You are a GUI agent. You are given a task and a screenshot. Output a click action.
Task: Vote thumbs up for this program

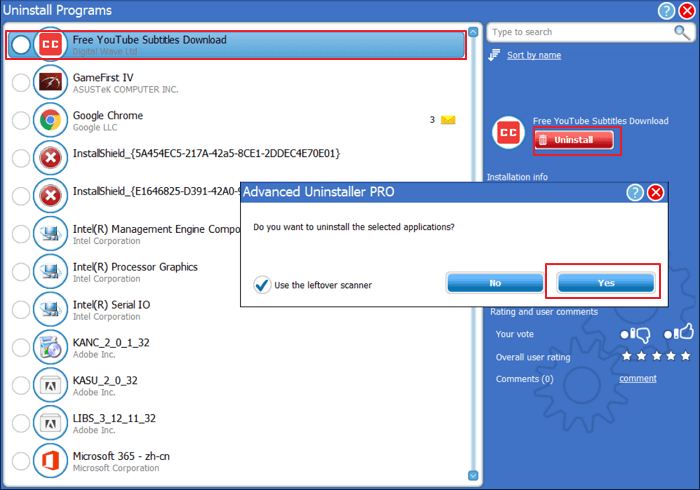[679, 332]
